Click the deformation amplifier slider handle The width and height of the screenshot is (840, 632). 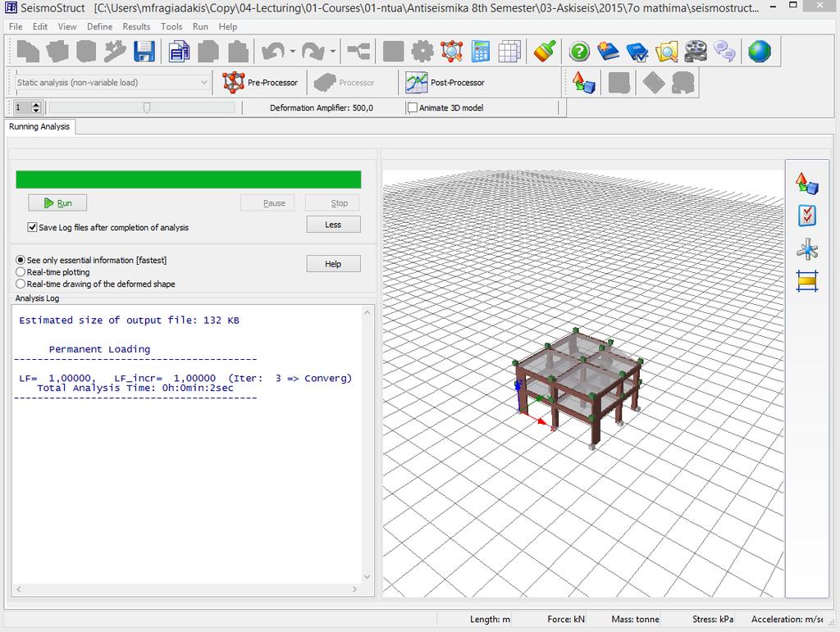[x=147, y=107]
